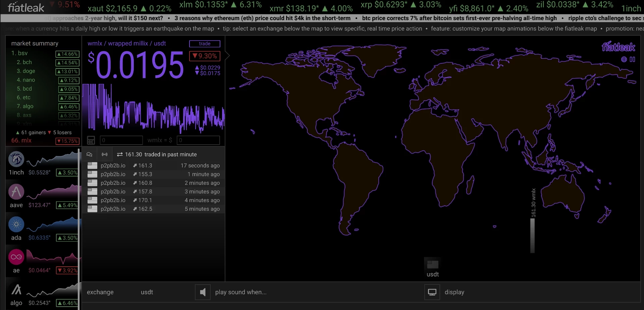Click the mlx 15.75% loss badge
Viewport: 644px width, 310px height.
67,141
